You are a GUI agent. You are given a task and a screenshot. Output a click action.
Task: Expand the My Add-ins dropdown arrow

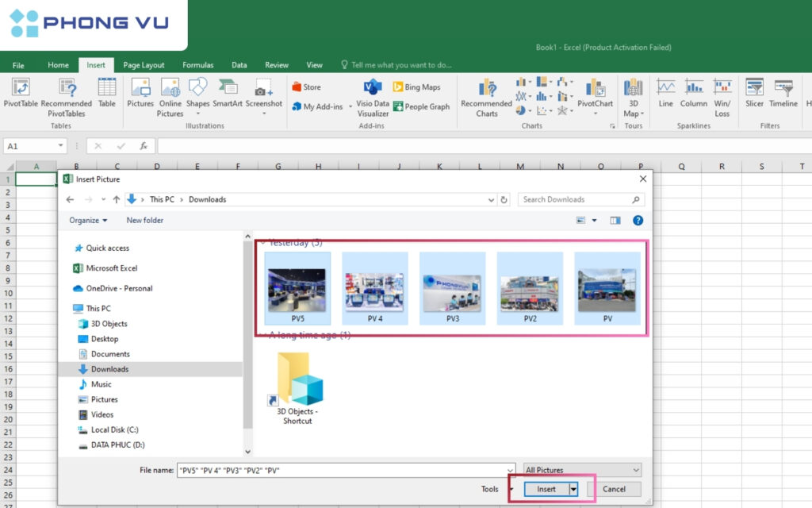point(350,107)
